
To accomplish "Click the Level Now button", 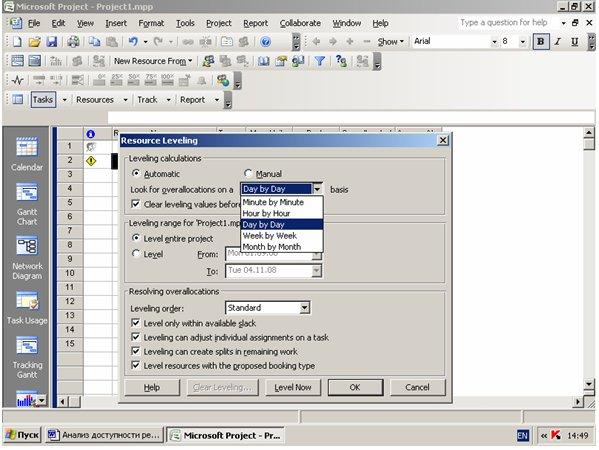I will 293,387.
